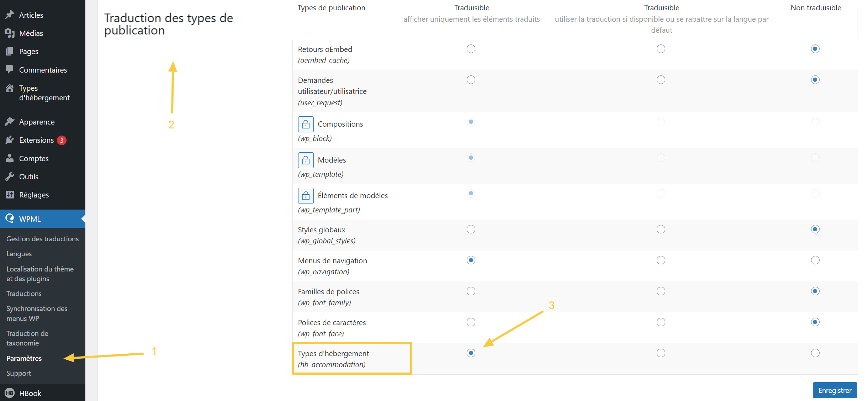Click the lock icon beside Compositions
Viewport: 868px width, 401px height.
click(306, 124)
